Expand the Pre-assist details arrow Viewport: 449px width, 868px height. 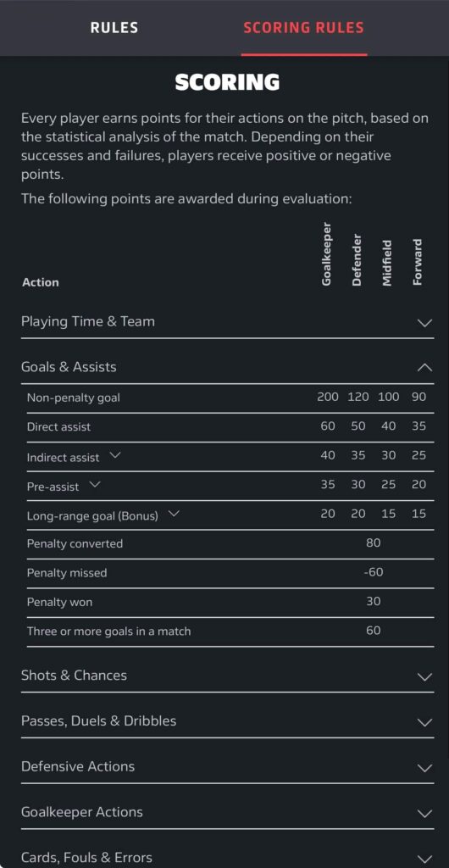[x=95, y=484]
